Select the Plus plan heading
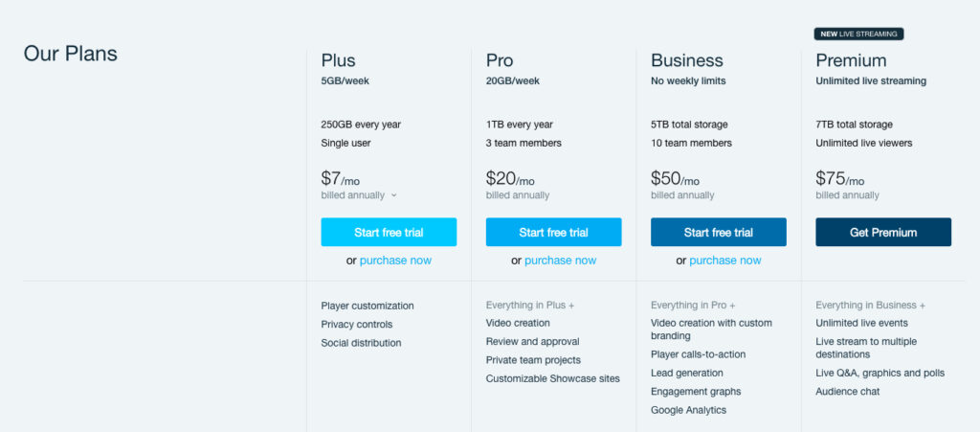This screenshot has width=980, height=432. click(x=338, y=60)
